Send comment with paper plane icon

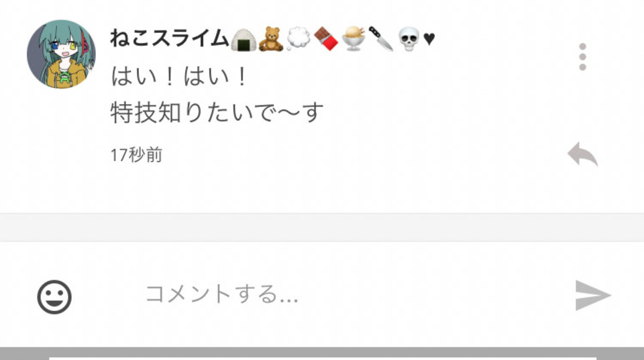click(x=592, y=296)
